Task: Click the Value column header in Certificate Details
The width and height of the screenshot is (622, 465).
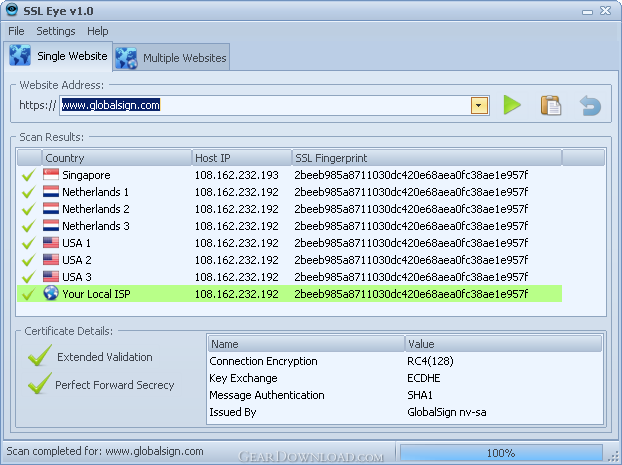Action: tap(503, 344)
